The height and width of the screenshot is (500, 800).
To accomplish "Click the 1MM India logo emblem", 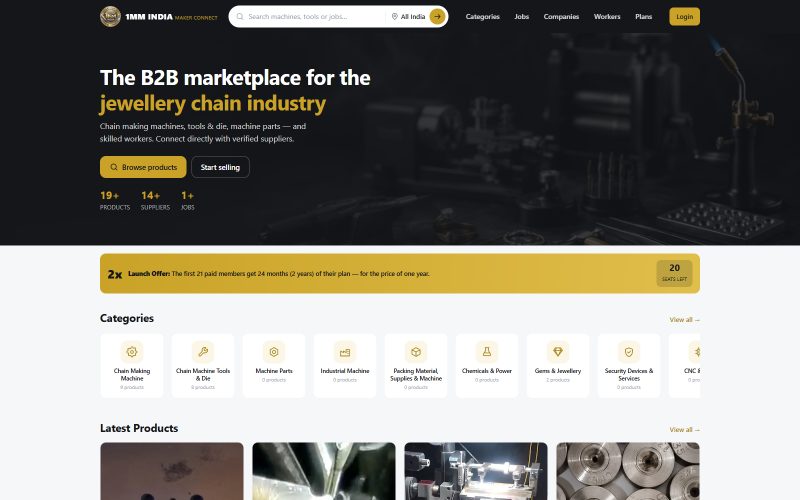I will click(110, 16).
